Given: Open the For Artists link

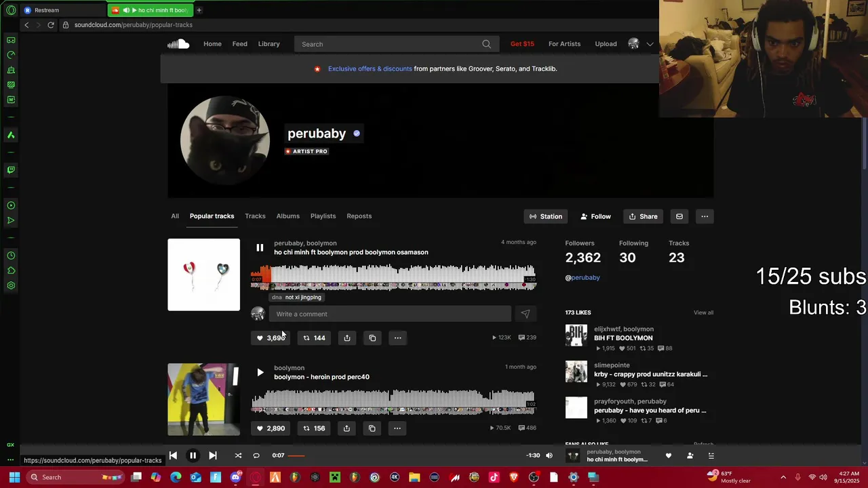Looking at the screenshot, I should (x=564, y=44).
